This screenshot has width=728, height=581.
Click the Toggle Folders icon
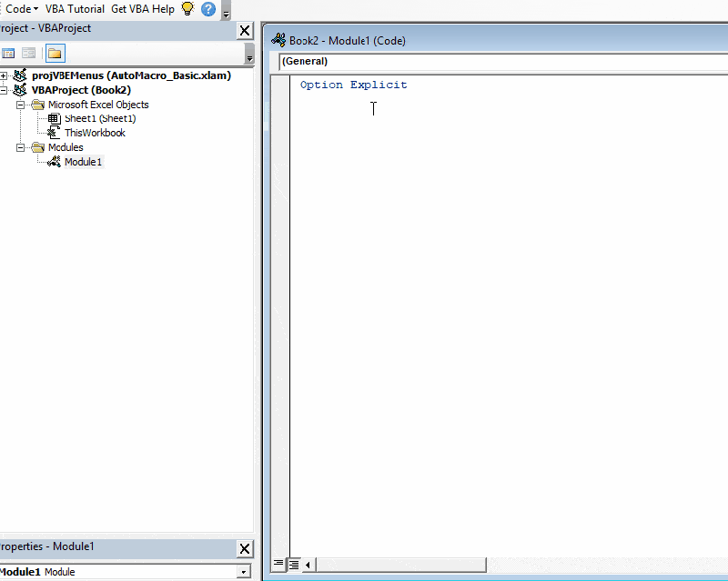pos(55,53)
